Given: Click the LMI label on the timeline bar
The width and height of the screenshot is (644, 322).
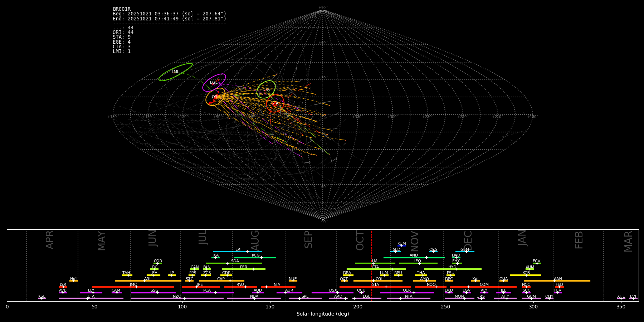Looking at the screenshot, I should 375,261.
